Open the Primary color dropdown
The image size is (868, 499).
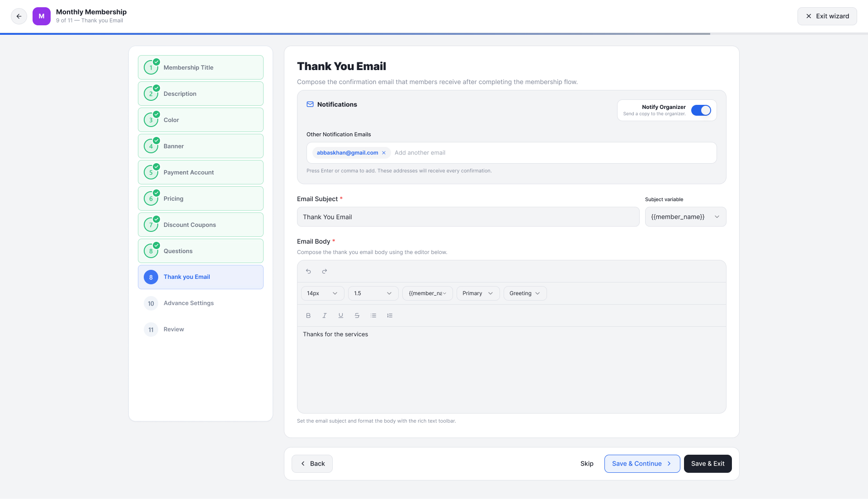[478, 293]
